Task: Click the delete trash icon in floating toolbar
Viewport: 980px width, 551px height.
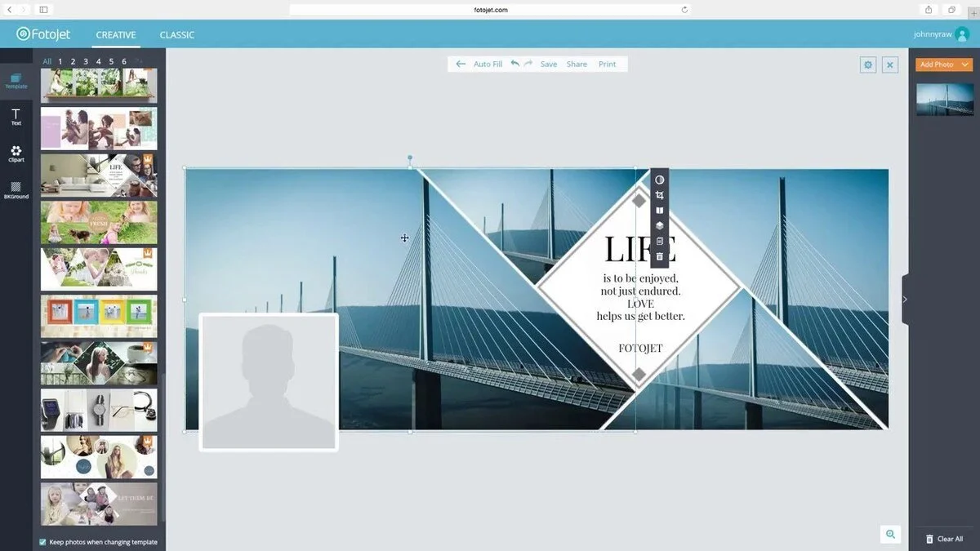Action: [660, 256]
